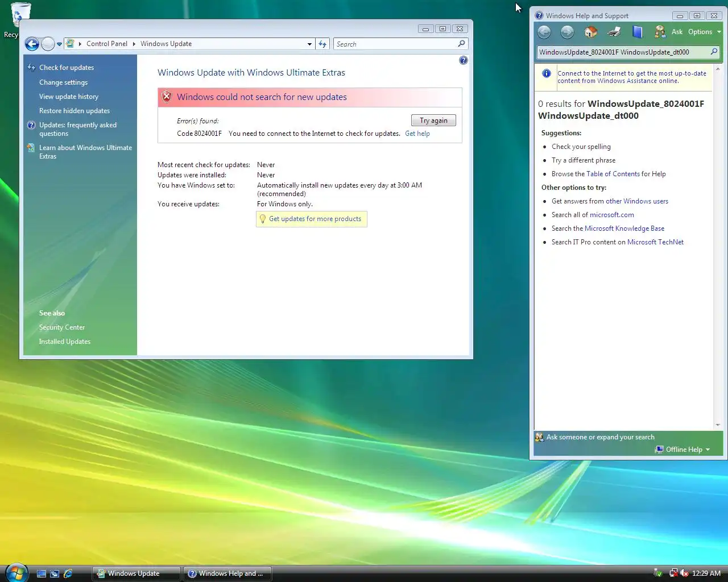This screenshot has height=582, width=728.
Task: Open the Start menu orb
Action: (x=16, y=573)
